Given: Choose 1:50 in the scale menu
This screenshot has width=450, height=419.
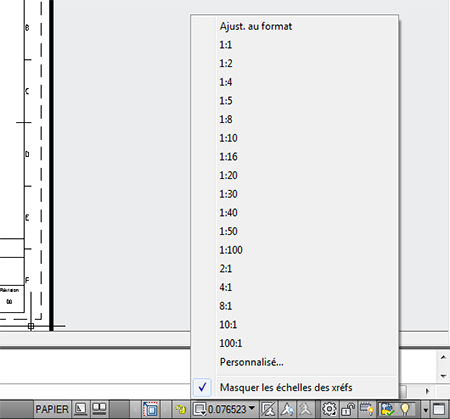Looking at the screenshot, I should tap(295, 231).
